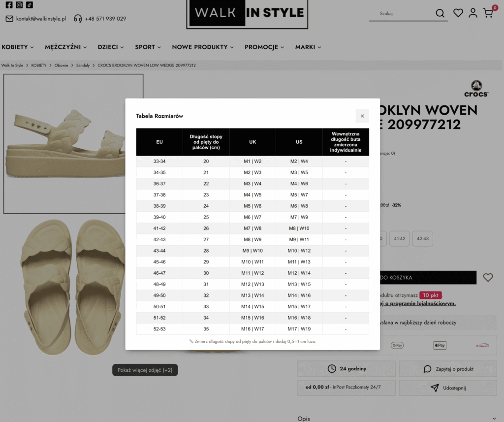504x422 pixels.
Task: Click the speech bubble icon for Zapytaj o produkt
Action: coord(427,369)
